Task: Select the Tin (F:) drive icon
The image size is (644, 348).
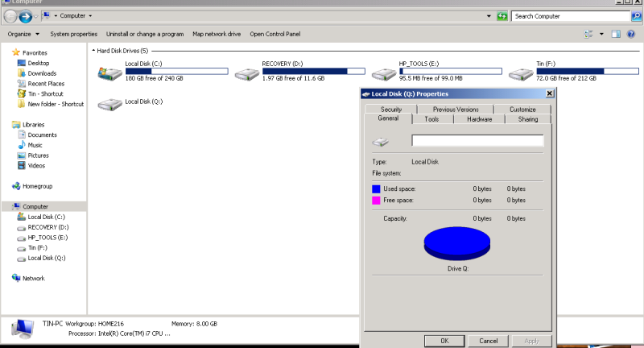Action: click(x=520, y=74)
